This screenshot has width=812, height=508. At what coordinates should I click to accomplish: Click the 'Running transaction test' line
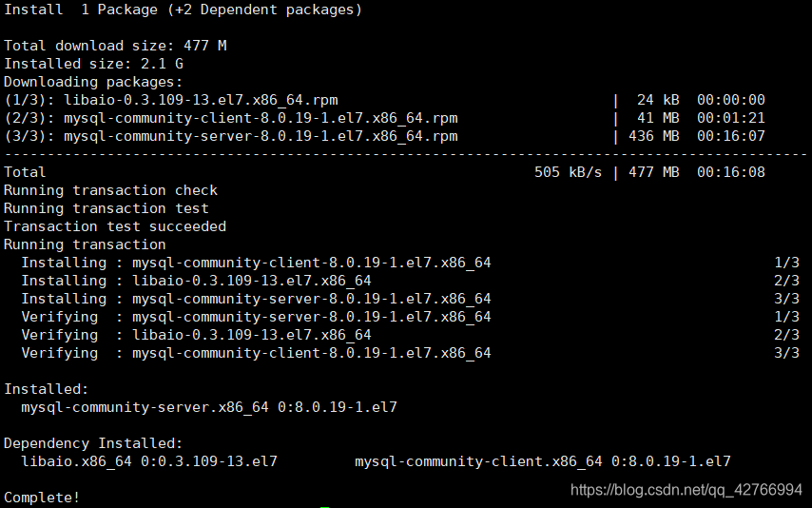pos(106,208)
